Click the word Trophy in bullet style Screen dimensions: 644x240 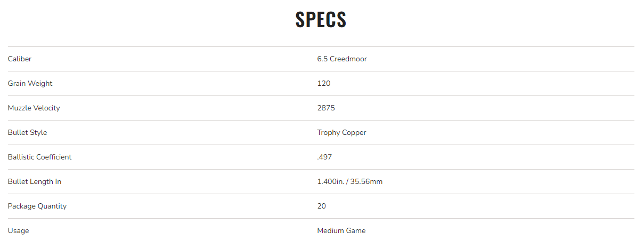coord(329,133)
